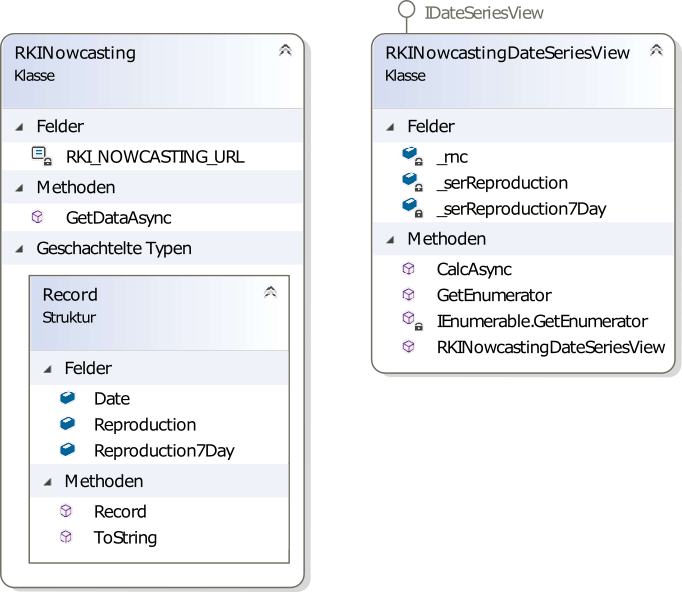
Task: Select the Date field in Record
Action: (112, 398)
